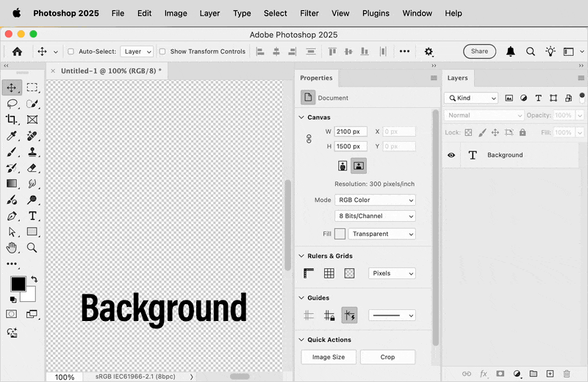The height and width of the screenshot is (382, 588).
Task: Toggle grid display in Rulers & Grids
Action: [x=329, y=273]
